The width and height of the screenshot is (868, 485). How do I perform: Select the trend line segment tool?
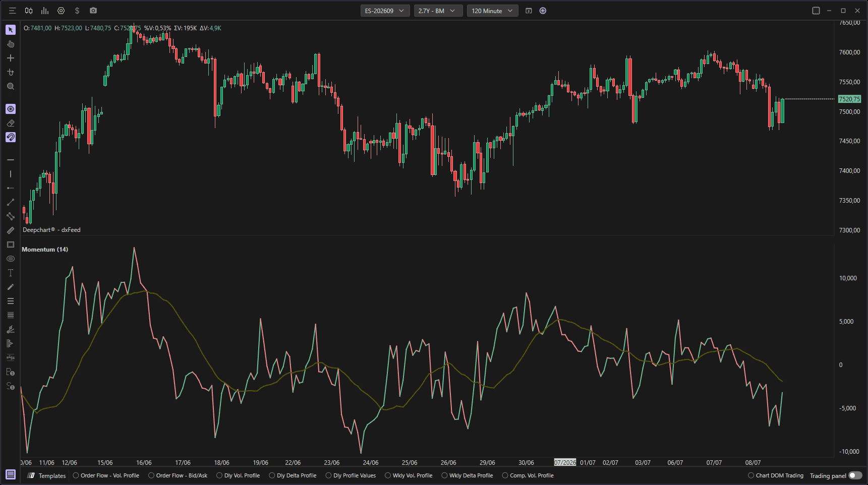(11, 202)
